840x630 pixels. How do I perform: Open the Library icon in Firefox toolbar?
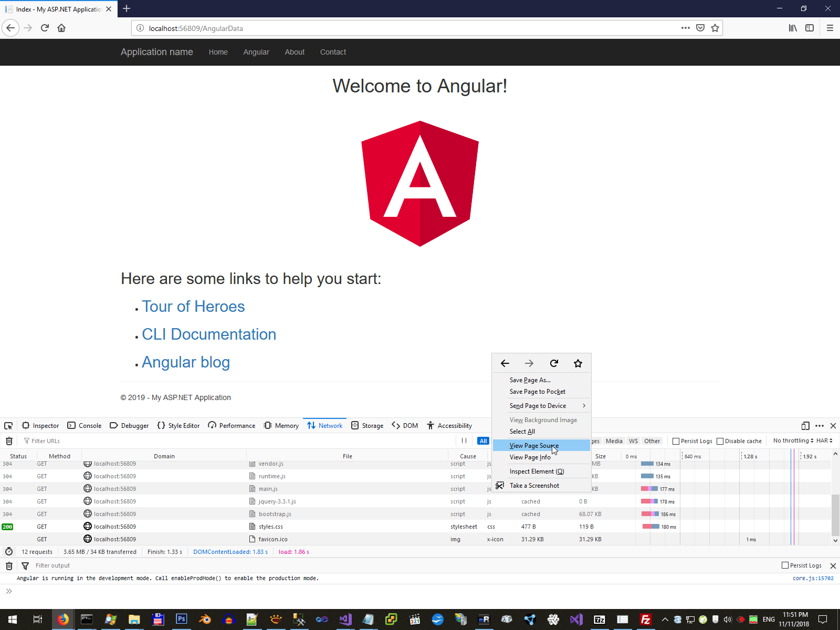(793, 28)
